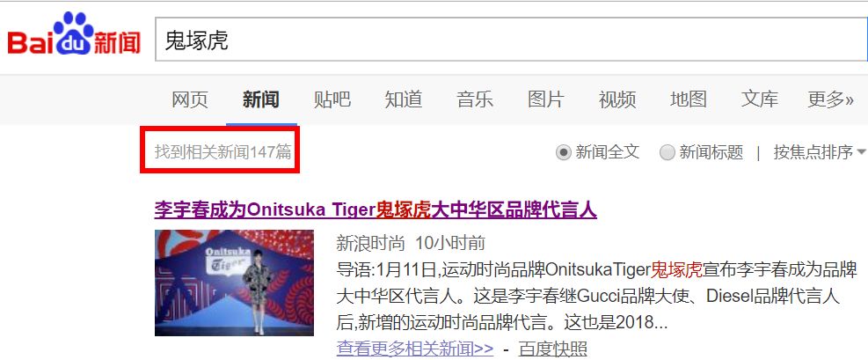Image resolution: width=868 pixels, height=360 pixels.
Task: Expand the 按焦点排序 sort dropdown
Action: click(820, 152)
